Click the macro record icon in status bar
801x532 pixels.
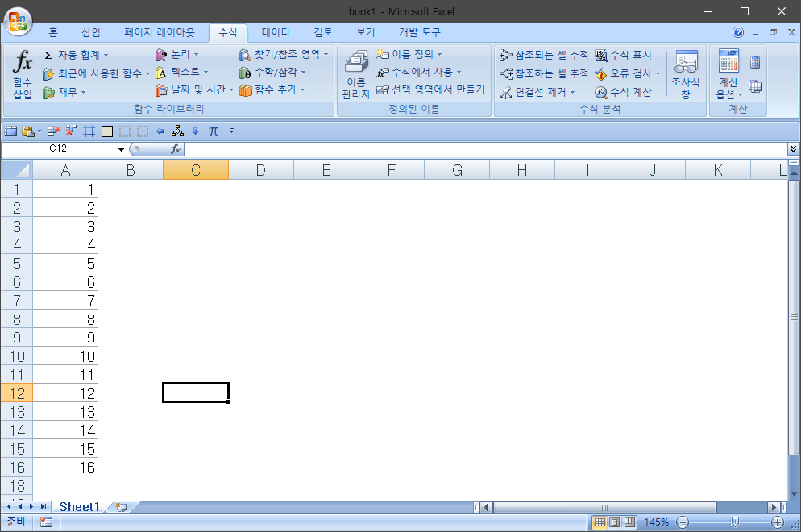coord(46,522)
